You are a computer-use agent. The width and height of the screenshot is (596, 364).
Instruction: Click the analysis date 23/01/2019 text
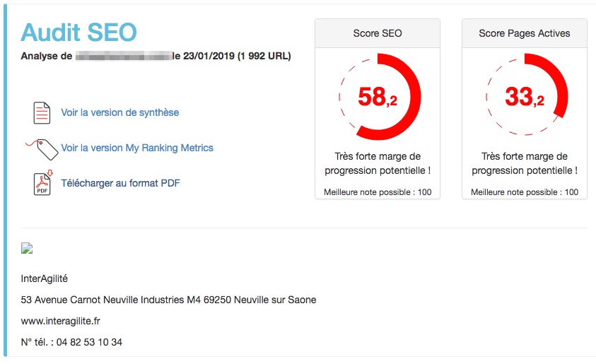click(209, 57)
